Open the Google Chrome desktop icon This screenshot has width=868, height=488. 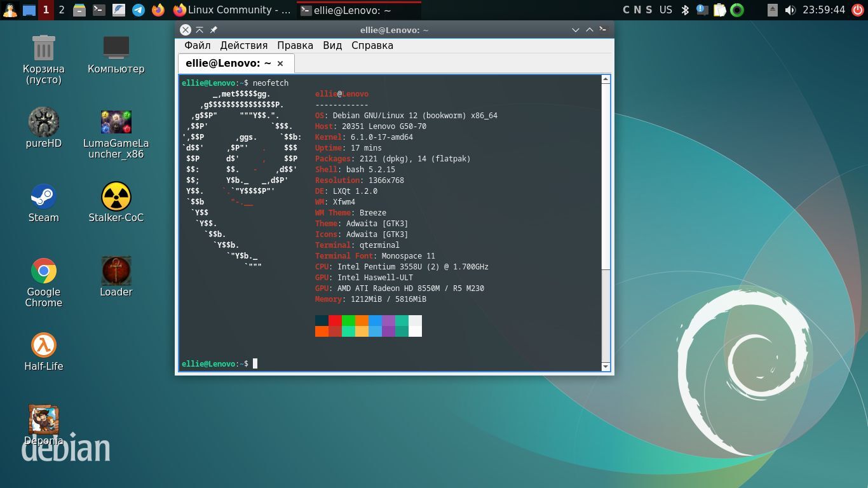pos(43,271)
